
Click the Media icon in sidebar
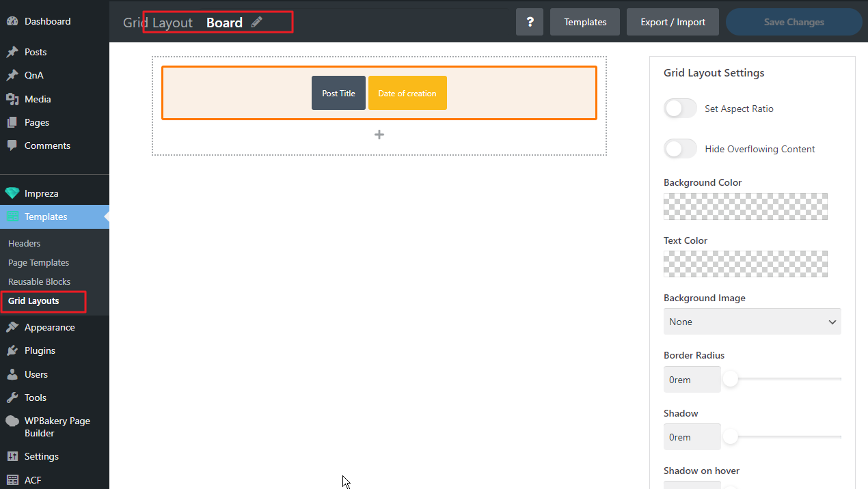click(x=12, y=99)
